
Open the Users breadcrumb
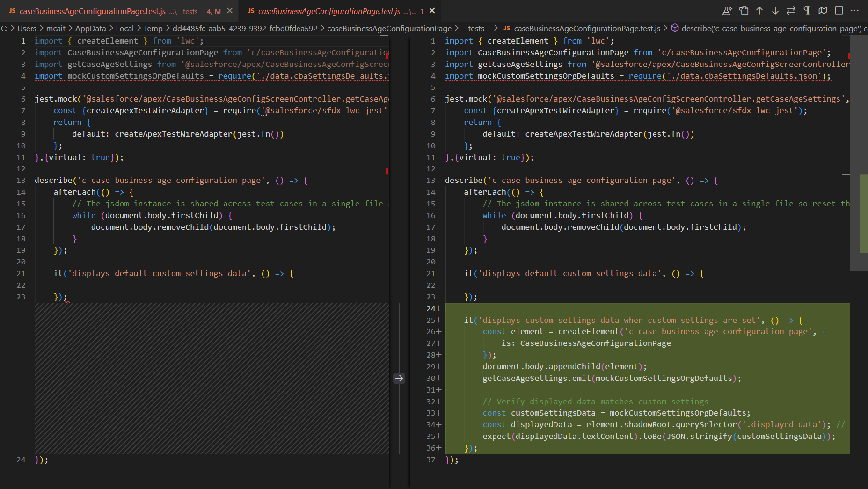tap(27, 29)
